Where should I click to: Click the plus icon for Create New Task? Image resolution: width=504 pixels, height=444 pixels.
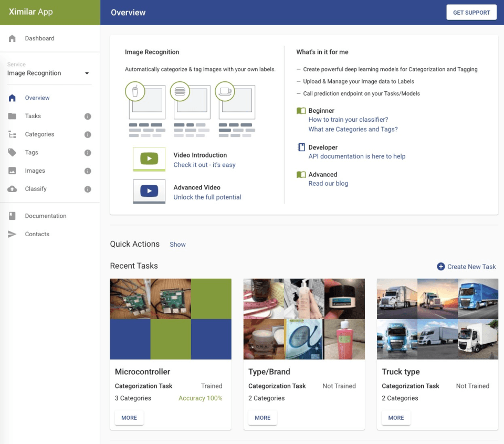440,267
